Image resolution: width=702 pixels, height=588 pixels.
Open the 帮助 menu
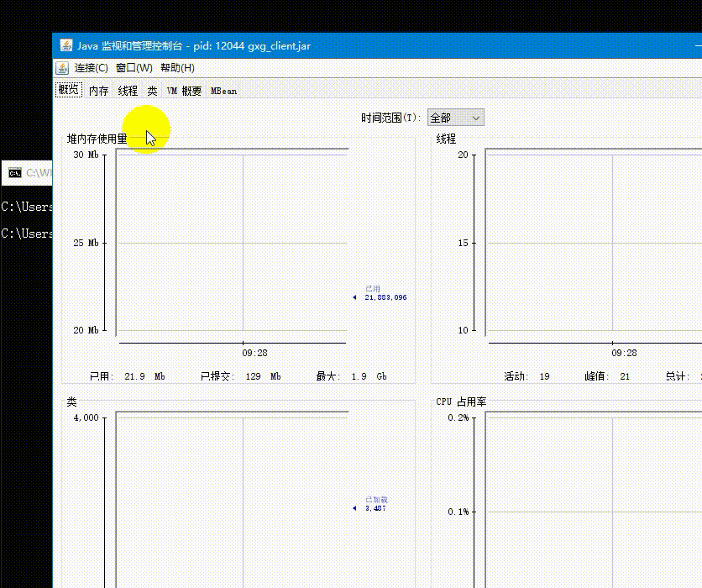(176, 67)
